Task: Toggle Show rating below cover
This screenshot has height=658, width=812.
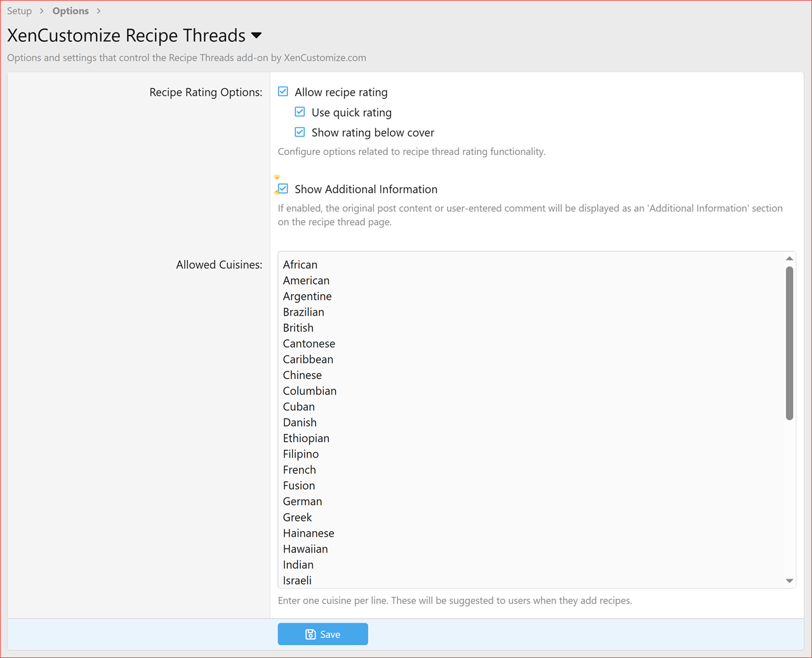Action: (x=299, y=132)
